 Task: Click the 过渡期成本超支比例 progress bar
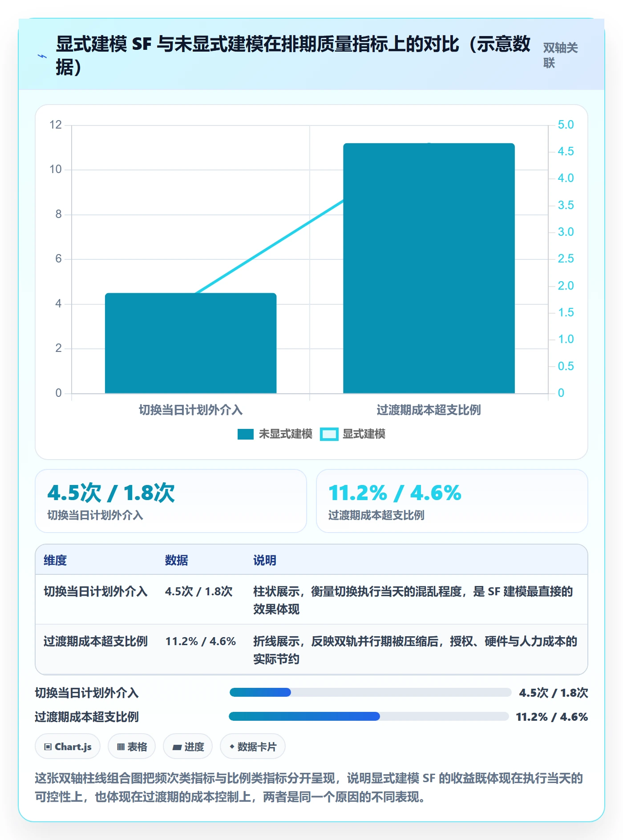click(x=369, y=716)
